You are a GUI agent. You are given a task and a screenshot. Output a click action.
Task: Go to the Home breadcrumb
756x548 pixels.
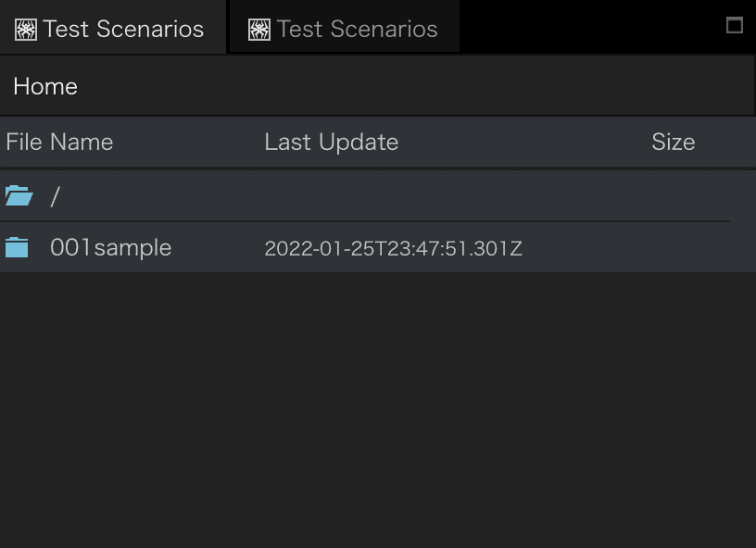coord(45,87)
